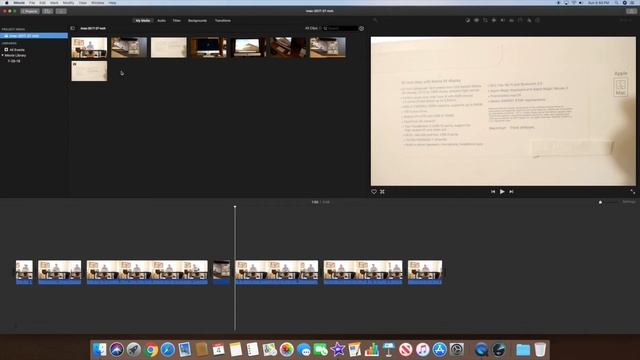640x360 pixels.
Task: Open System Preferences from the Dock
Action: click(x=457, y=350)
